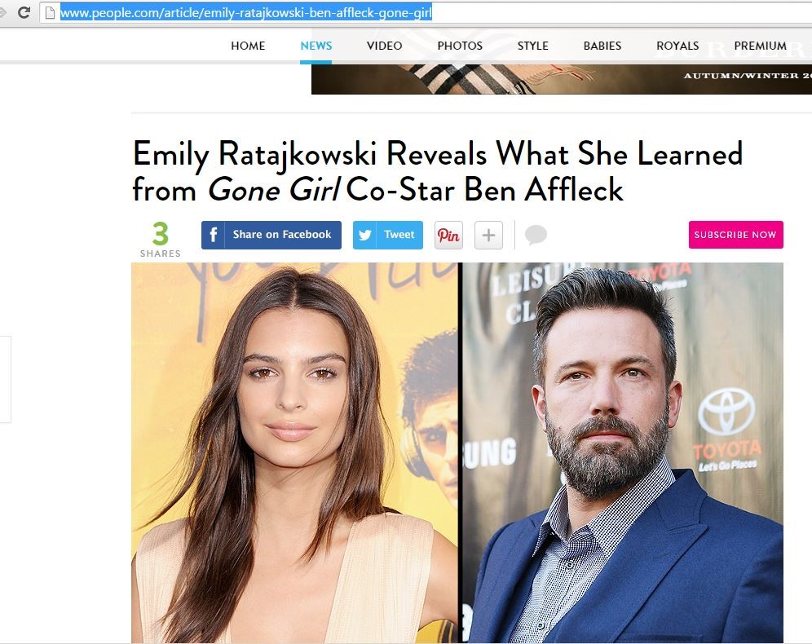
Task: Click the SUBSCRIBE NOW button
Action: [x=736, y=235]
